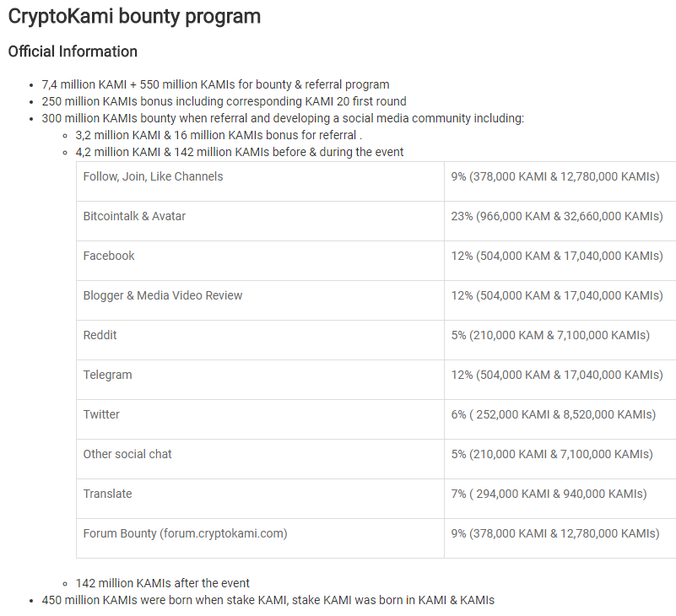Viewport: 676px width, 616px height.
Task: Click '142 million KAMIs after the event' line
Action: point(163,583)
